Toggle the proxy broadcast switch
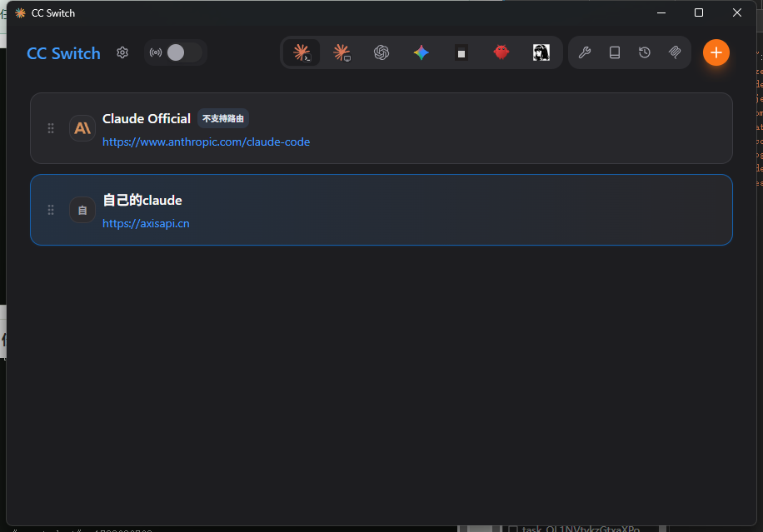This screenshot has height=532, width=763. [x=184, y=52]
